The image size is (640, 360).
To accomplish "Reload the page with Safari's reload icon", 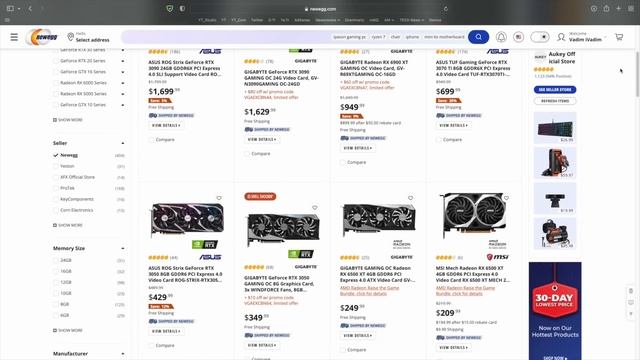I will click(x=446, y=9).
